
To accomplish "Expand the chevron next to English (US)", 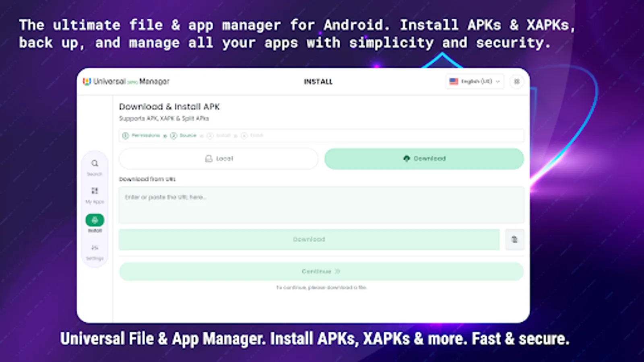I will pos(497,81).
